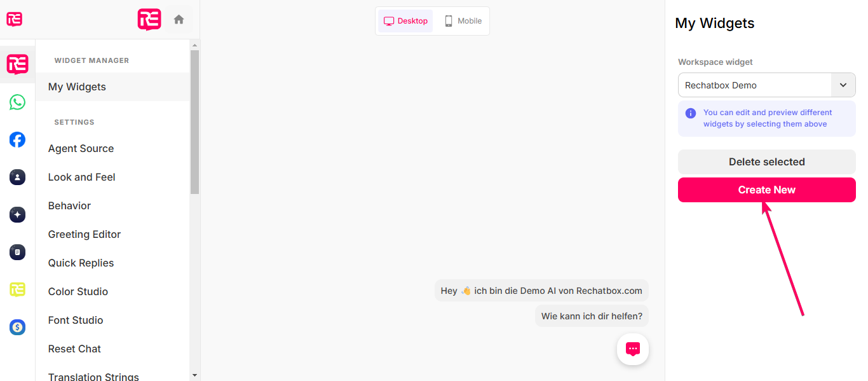Click the 'WIDGET MANAGER' section header
868x381 pixels.
tap(92, 60)
